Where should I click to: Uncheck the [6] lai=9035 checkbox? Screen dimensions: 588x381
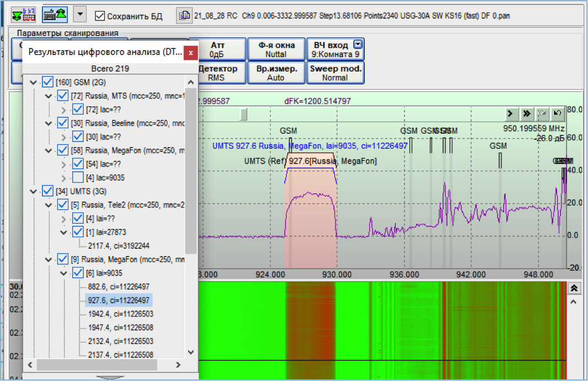tap(78, 273)
